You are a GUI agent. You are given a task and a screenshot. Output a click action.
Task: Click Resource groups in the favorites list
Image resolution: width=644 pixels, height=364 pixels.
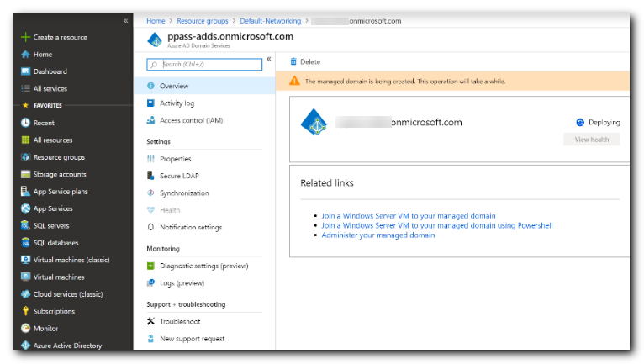tap(59, 157)
